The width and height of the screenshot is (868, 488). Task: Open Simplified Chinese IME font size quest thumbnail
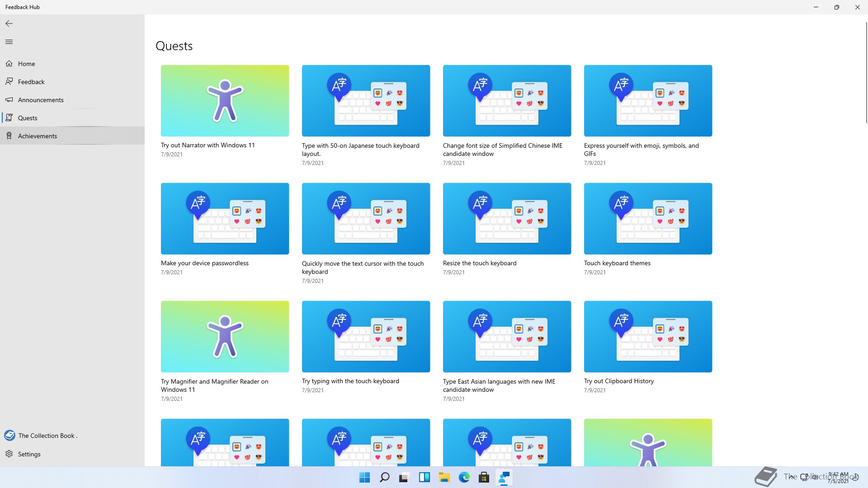pyautogui.click(x=507, y=101)
